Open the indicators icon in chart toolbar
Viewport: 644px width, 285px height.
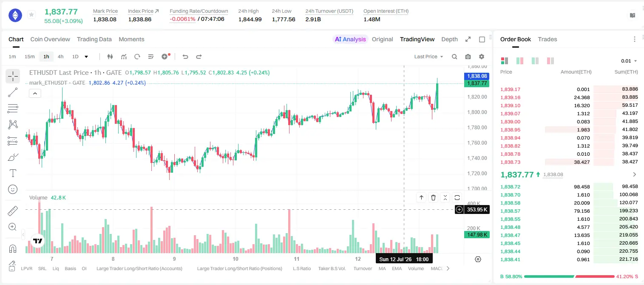tap(124, 57)
